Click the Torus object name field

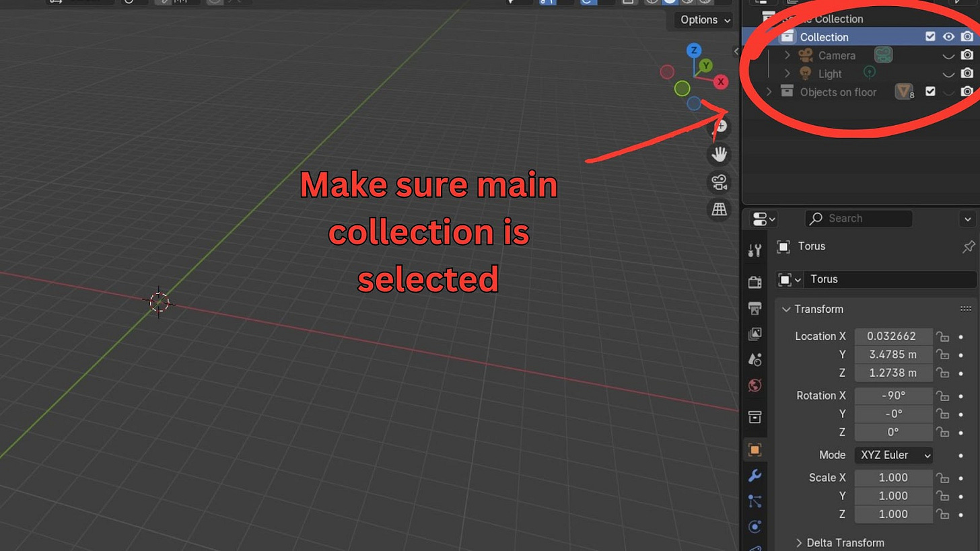(890, 279)
